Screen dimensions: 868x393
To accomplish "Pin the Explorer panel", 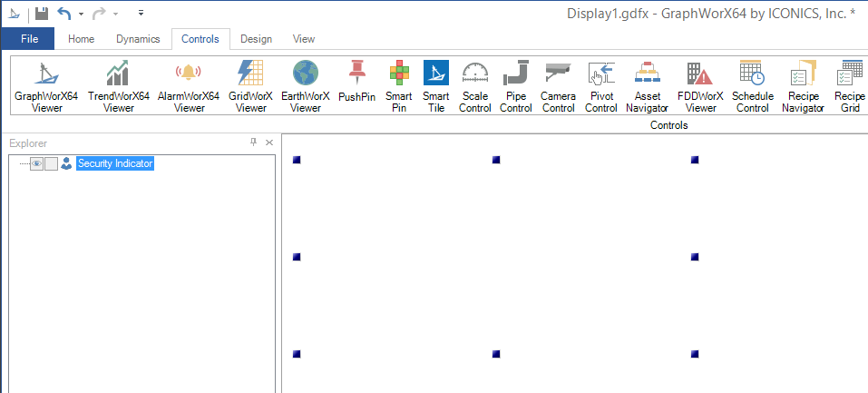I will click(x=254, y=142).
